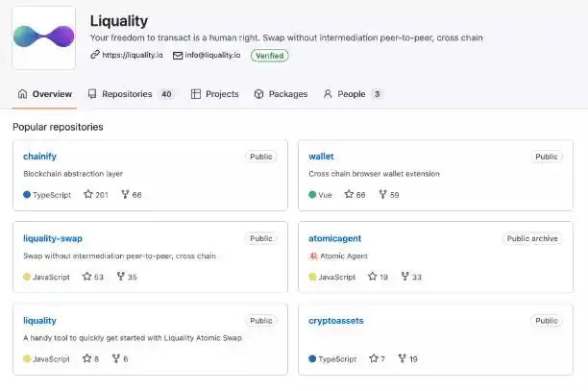Click the star icon on wallet repository
Viewport: 588px width, 391px height.
(x=350, y=194)
